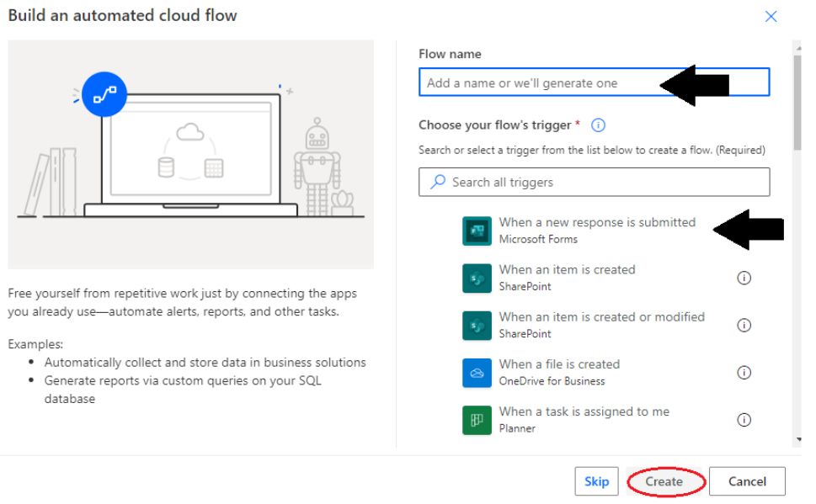
Task: Click info icon next to flow's trigger label
Action: click(598, 125)
